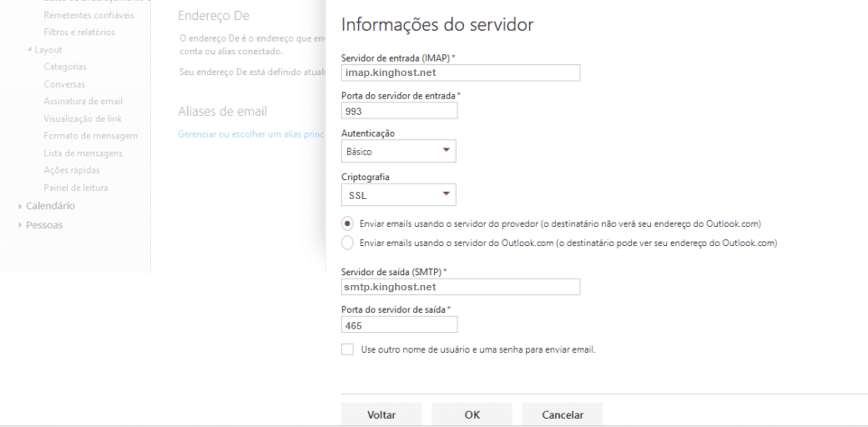Focus the IMAP incoming server field

pos(460,72)
